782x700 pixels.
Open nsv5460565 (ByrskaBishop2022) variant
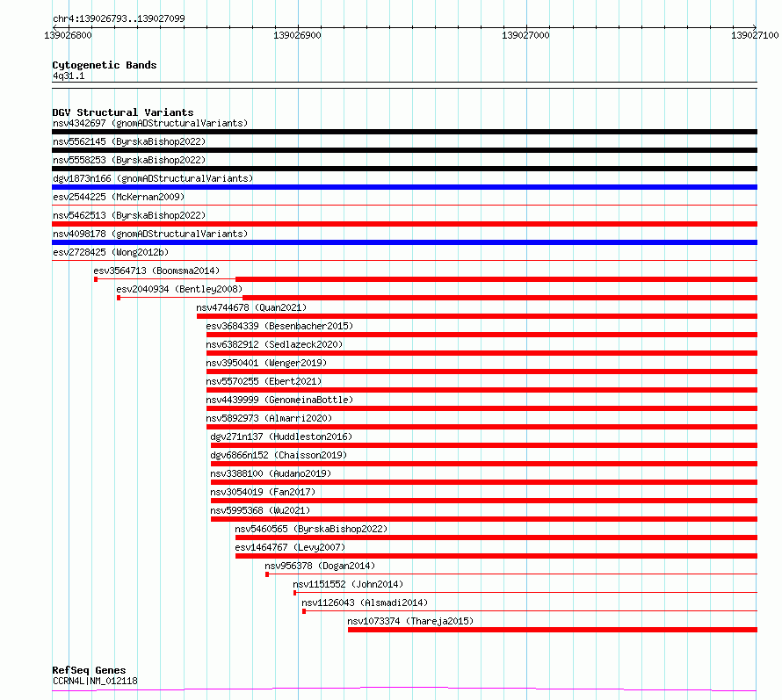[311, 529]
